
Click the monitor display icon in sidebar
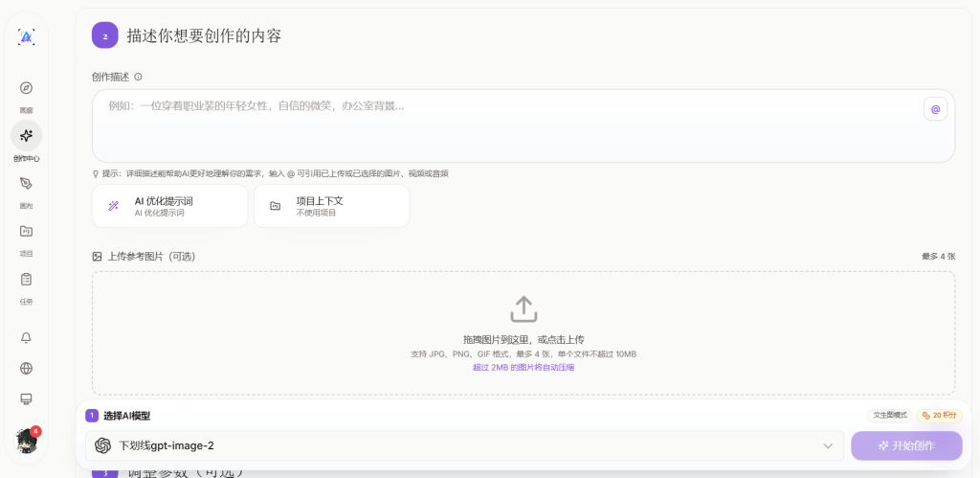(26, 399)
